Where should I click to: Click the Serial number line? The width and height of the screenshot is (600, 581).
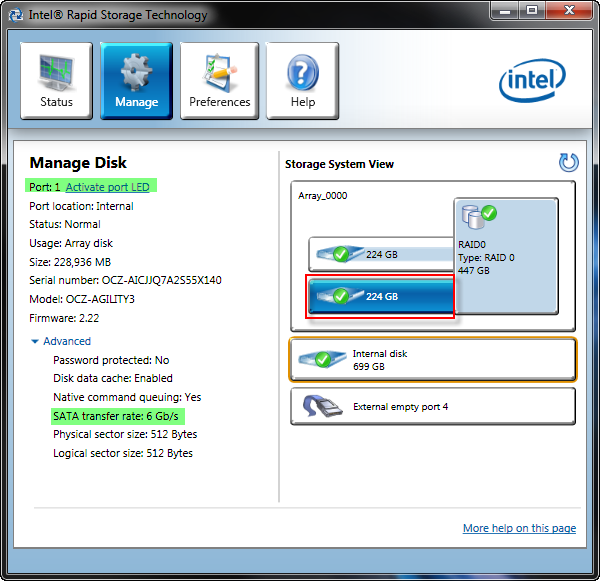pos(126,280)
